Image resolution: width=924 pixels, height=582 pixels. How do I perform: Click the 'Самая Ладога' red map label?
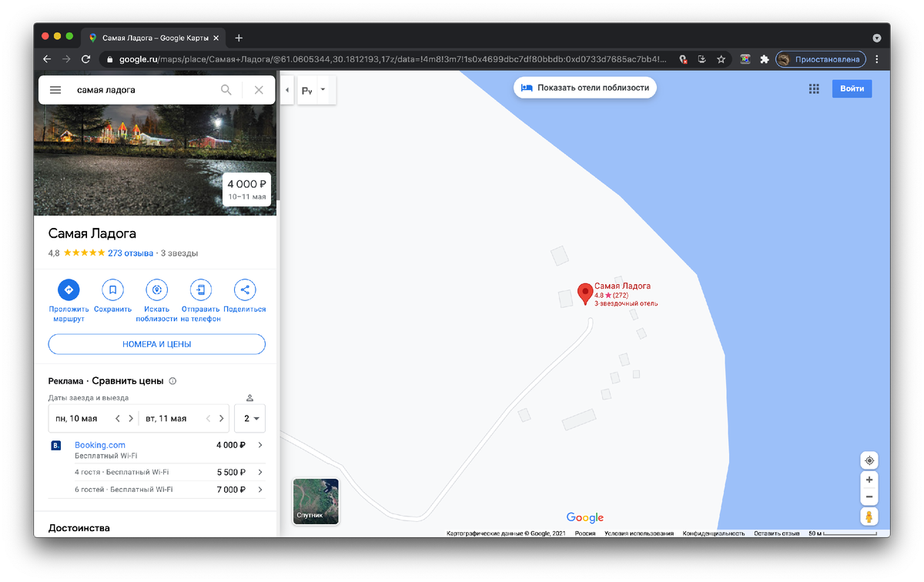coord(622,286)
